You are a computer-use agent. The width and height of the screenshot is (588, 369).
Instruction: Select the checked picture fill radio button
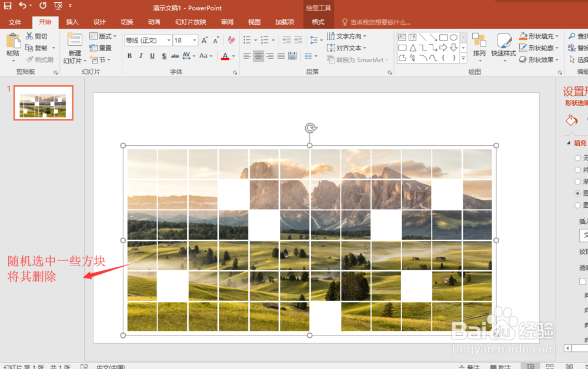coord(577,193)
